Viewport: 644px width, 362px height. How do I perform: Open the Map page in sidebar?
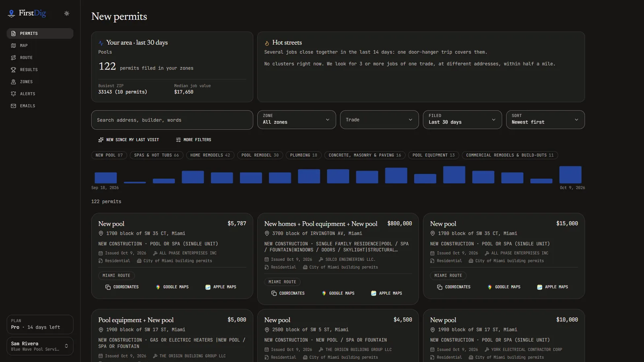(40, 45)
